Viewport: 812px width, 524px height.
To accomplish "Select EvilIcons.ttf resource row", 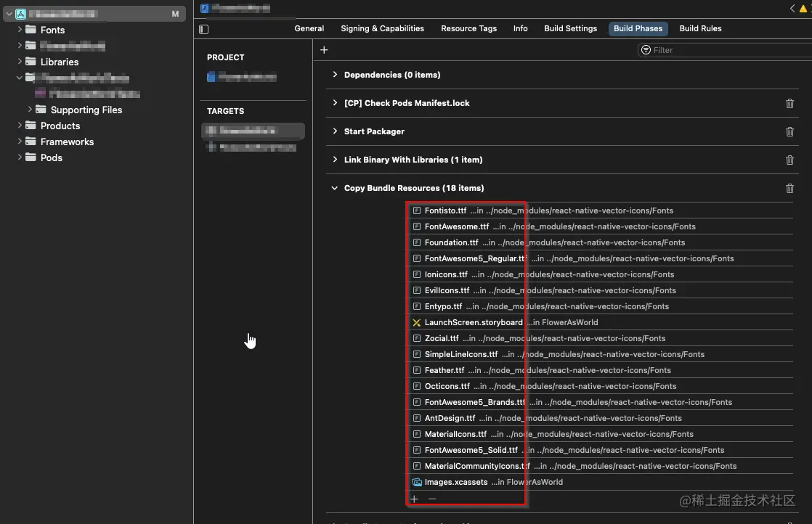I will [601, 290].
